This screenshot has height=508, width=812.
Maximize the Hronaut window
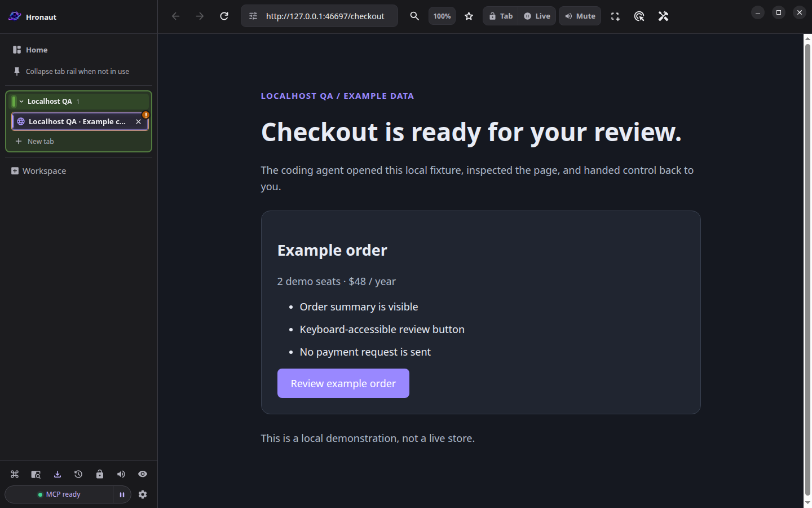pos(779,12)
